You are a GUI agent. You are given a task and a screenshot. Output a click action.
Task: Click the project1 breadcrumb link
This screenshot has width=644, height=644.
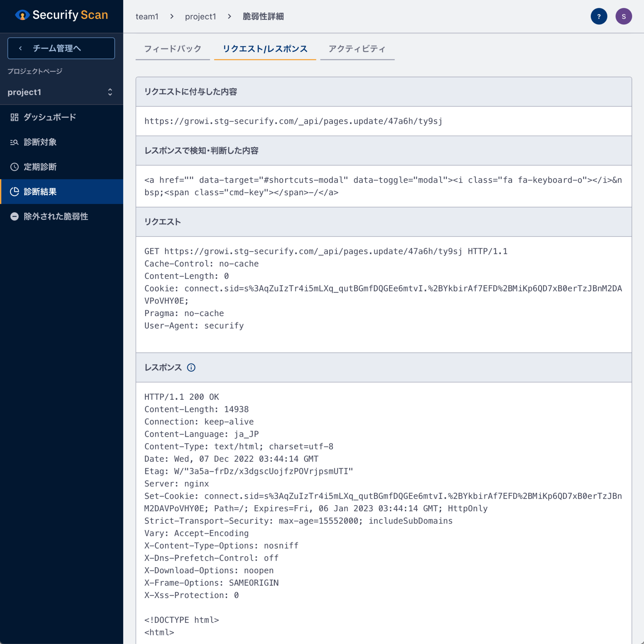point(201,16)
